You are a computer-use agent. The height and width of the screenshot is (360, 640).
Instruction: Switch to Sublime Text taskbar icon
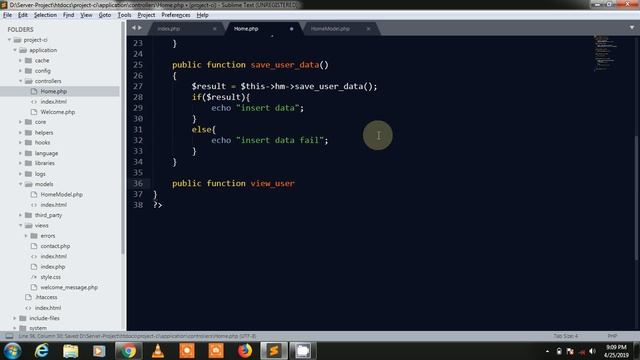(274, 351)
